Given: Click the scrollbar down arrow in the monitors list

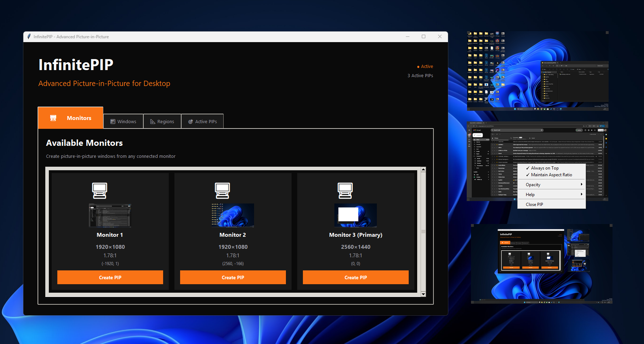Looking at the screenshot, I should 423,294.
